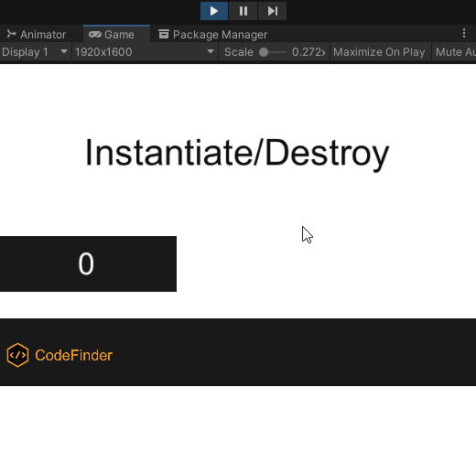
Task: Switch to the Animator tab
Action: point(37,35)
